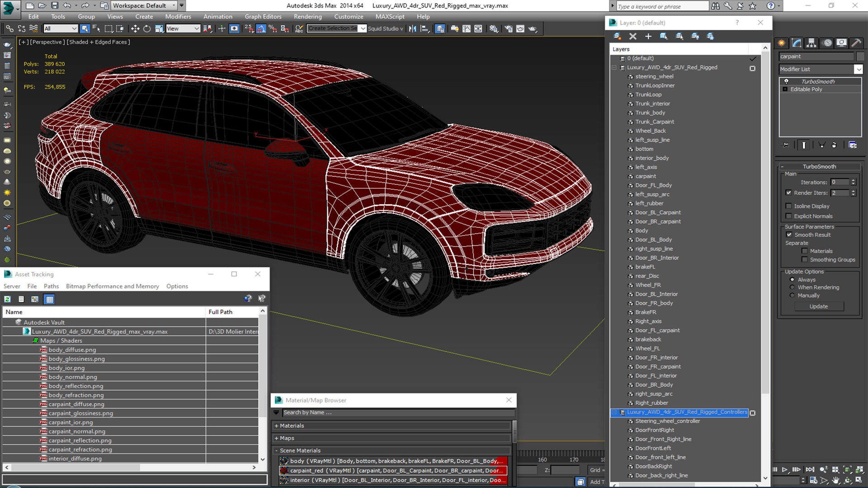Viewport: 868px width, 488px height.
Task: Click Delete Layer X icon in Layer dialog
Action: pyautogui.click(x=633, y=36)
